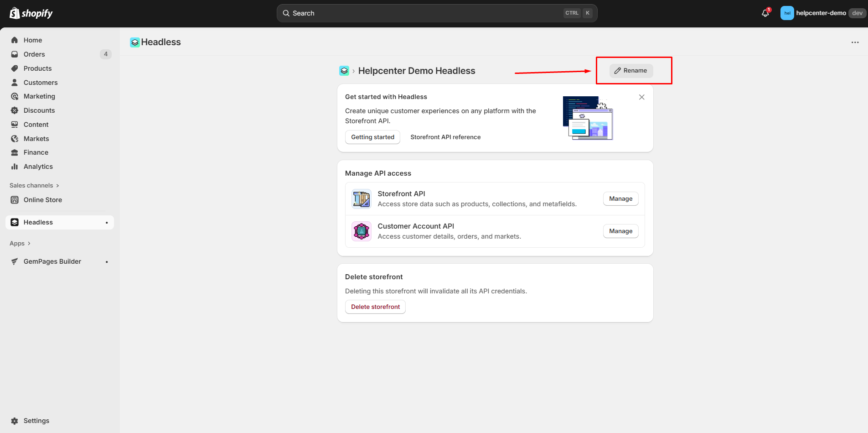The width and height of the screenshot is (868, 433).
Task: Click the Shopify logo in top bar
Action: click(x=31, y=13)
